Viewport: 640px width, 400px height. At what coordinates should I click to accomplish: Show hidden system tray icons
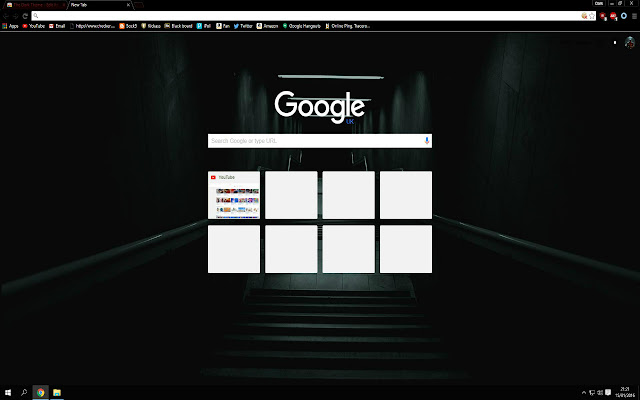coord(584,393)
